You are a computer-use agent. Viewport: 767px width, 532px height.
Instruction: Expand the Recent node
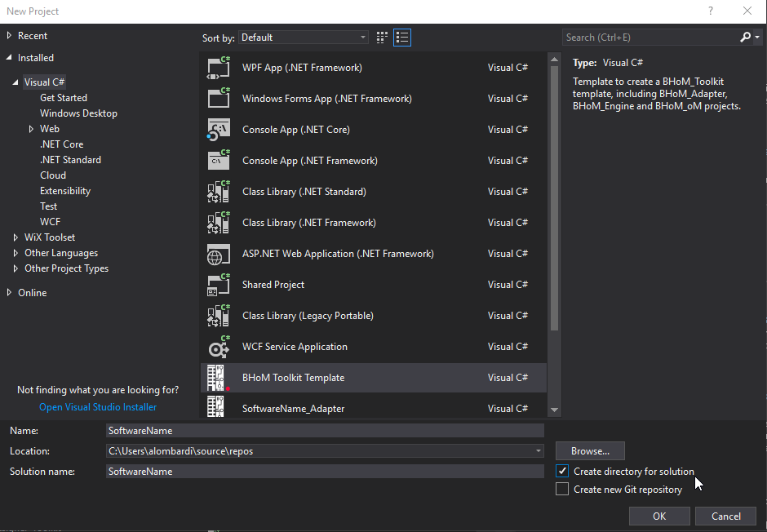tap(9, 35)
